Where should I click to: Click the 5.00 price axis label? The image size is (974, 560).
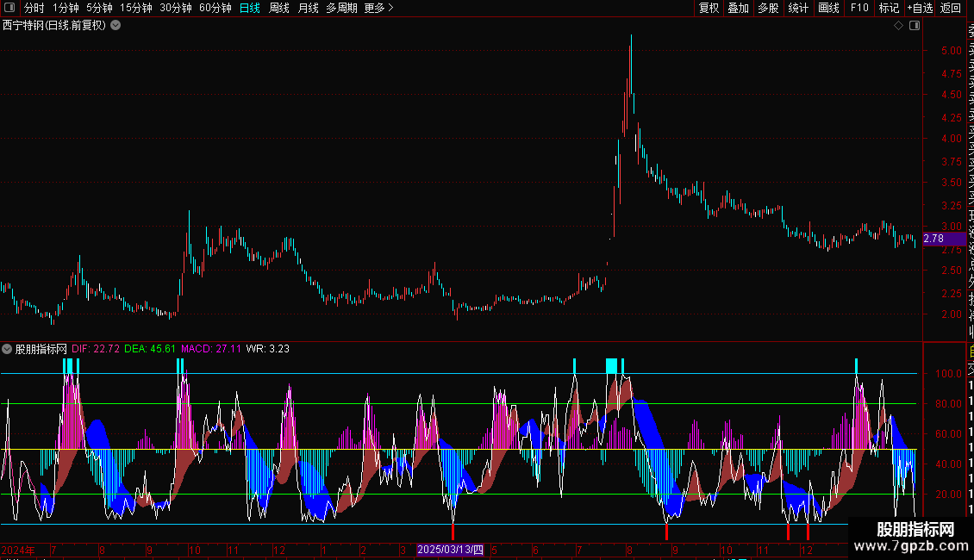(x=951, y=51)
